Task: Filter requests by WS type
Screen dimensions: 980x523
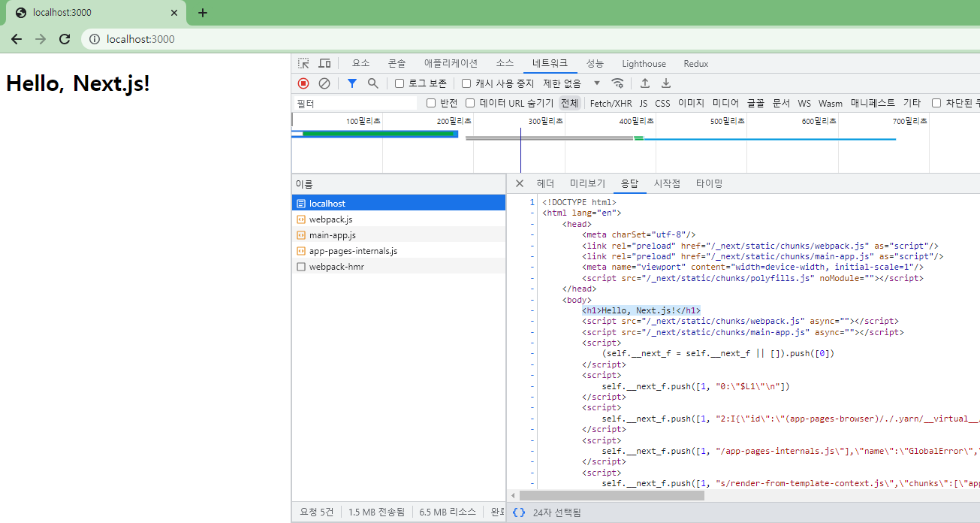Action: [804, 103]
